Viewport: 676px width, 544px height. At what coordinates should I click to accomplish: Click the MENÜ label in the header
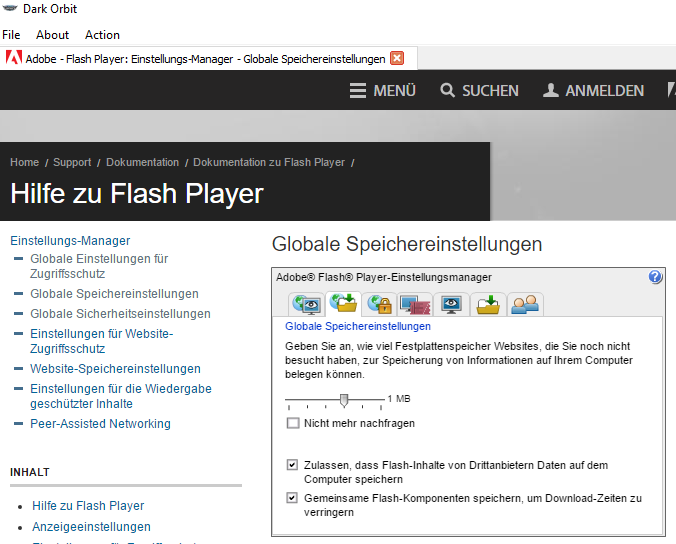pos(394,91)
